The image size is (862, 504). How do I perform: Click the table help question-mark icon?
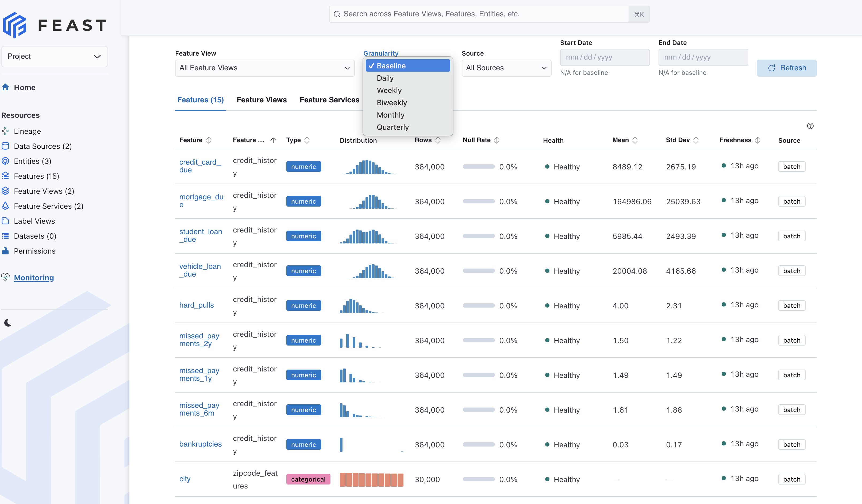tap(810, 126)
